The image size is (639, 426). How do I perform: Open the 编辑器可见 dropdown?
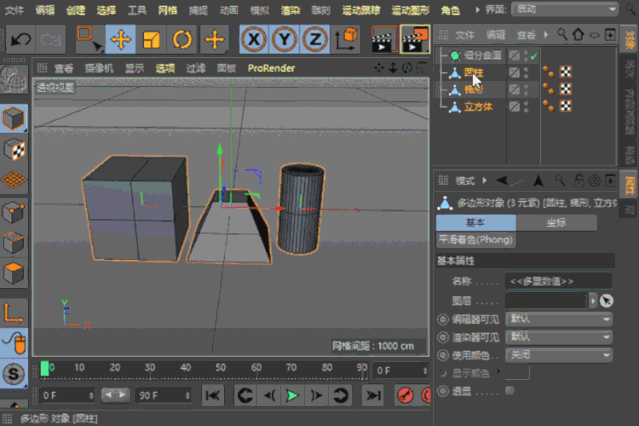point(559,319)
